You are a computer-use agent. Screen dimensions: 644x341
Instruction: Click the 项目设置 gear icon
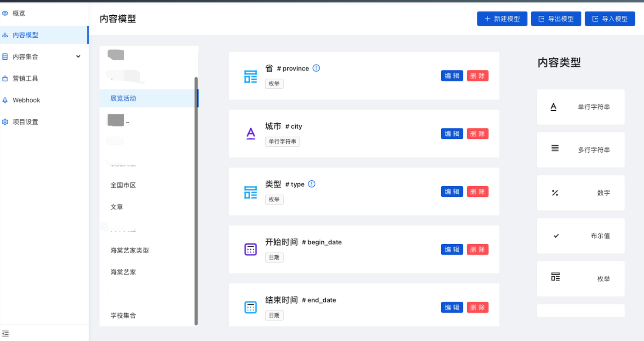[x=5, y=122]
